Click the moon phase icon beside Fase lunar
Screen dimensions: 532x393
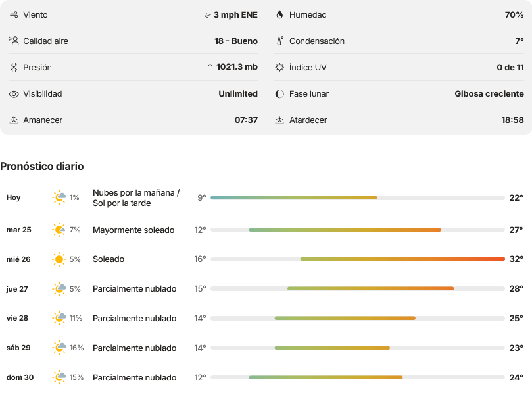pos(279,93)
